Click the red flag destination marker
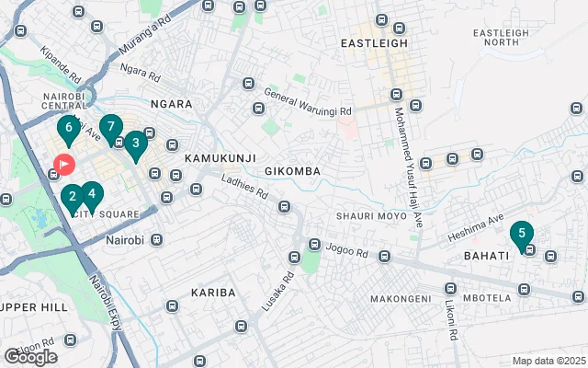588x368 pixels. (64, 165)
